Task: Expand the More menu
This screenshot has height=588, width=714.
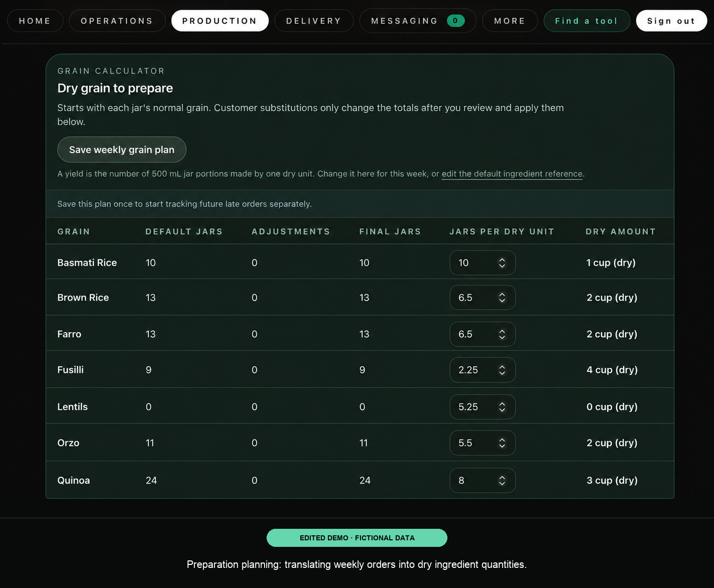Action: [x=510, y=21]
